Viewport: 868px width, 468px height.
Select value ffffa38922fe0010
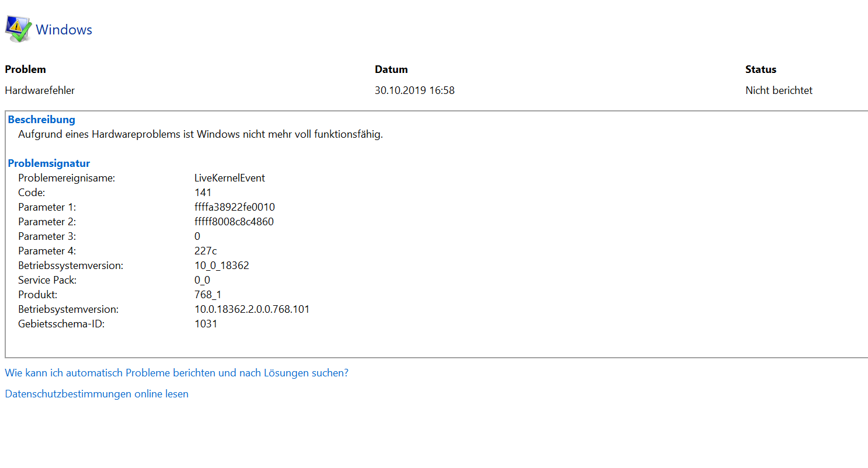(x=235, y=207)
